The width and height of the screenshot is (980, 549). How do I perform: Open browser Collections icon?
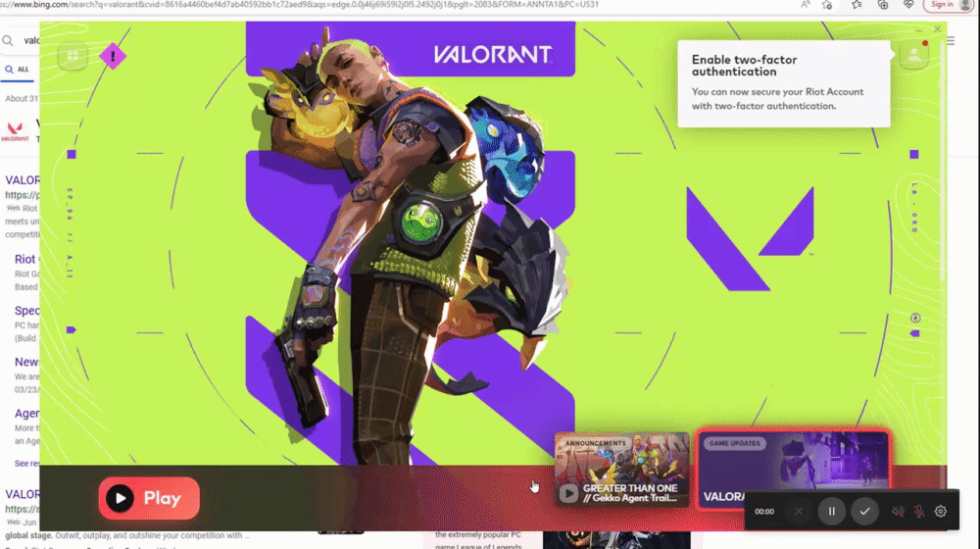883,5
